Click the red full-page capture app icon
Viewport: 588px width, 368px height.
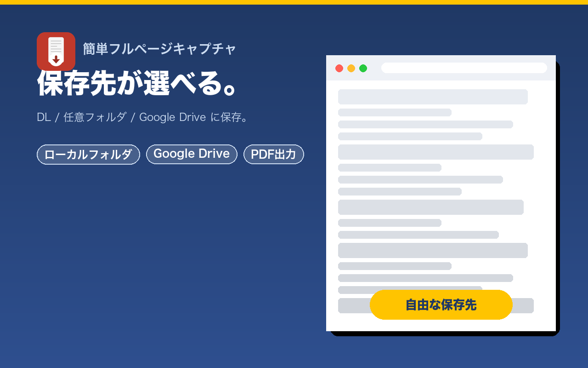56,52
